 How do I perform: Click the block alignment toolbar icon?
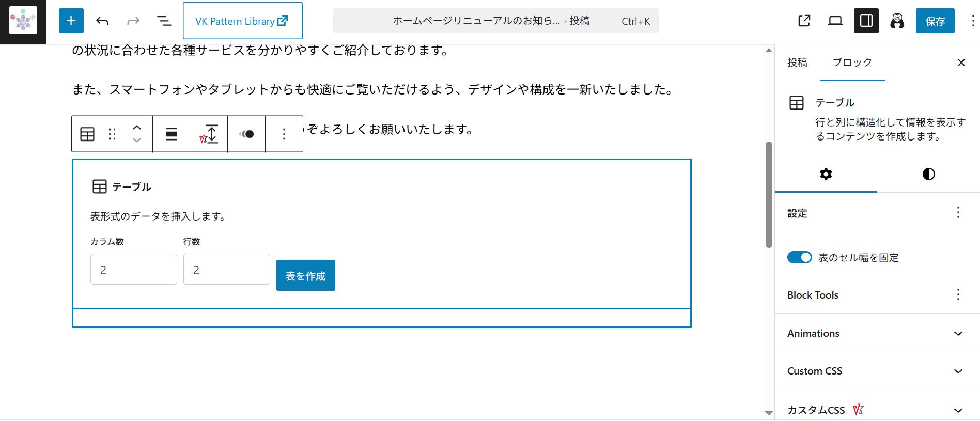pyautogui.click(x=171, y=134)
